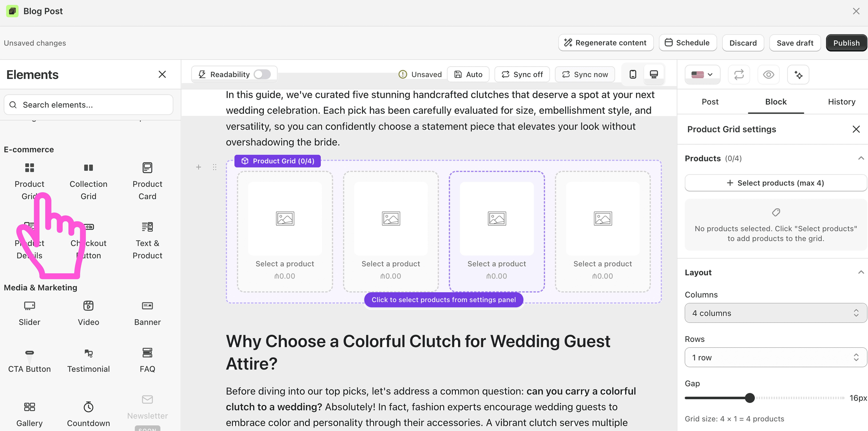This screenshot has width=868, height=431.
Task: Click the 'Why Choose a Colorful Clutch' heading
Action: 418,352
